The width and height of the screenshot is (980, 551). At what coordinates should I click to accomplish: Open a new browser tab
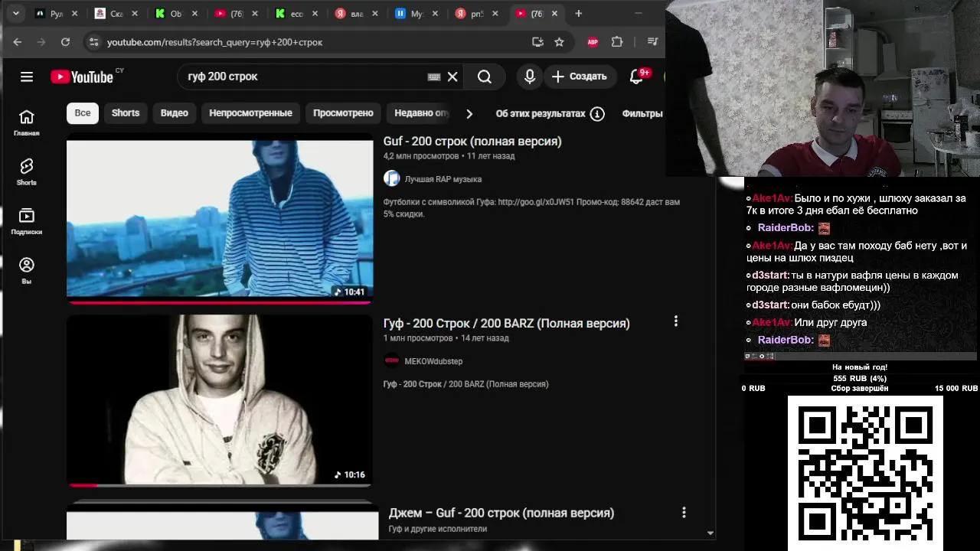579,14
